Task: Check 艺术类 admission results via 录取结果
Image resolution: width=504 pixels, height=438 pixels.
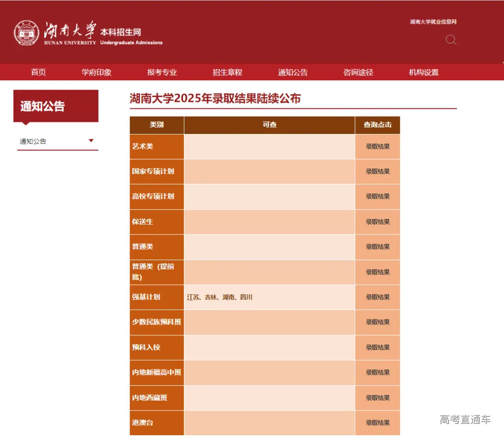Action: click(x=377, y=146)
